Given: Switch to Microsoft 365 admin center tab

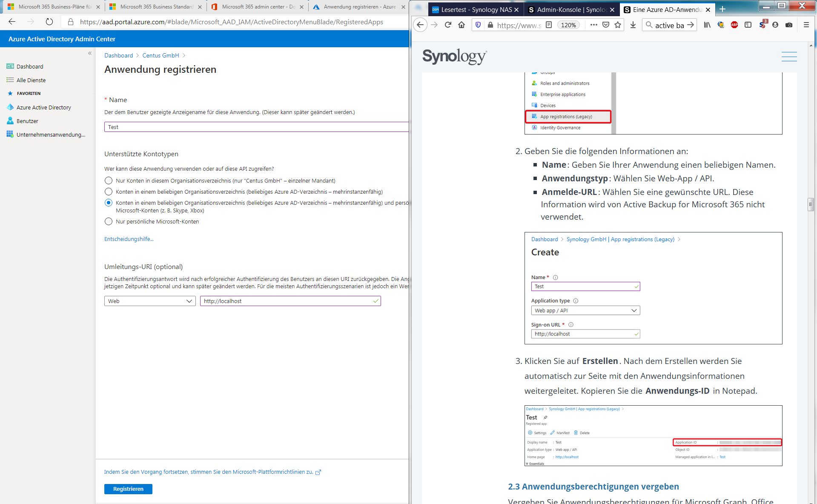Looking at the screenshot, I should tap(258, 7).
